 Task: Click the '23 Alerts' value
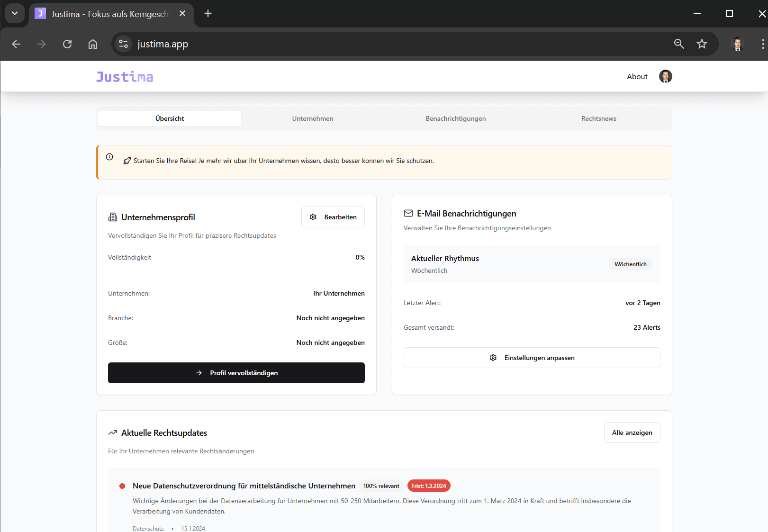click(647, 327)
